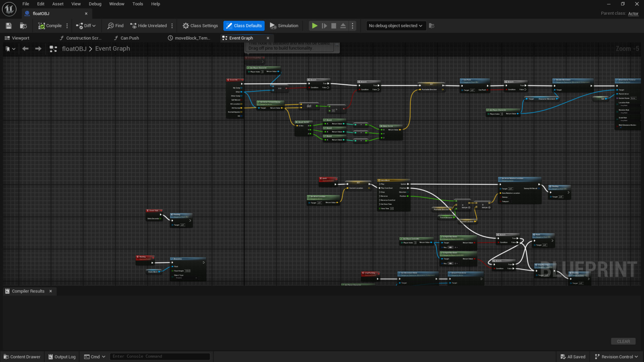The image size is (644, 362).
Task: Switch to the moveBlock_Tem timeline tab
Action: [x=189, y=38]
